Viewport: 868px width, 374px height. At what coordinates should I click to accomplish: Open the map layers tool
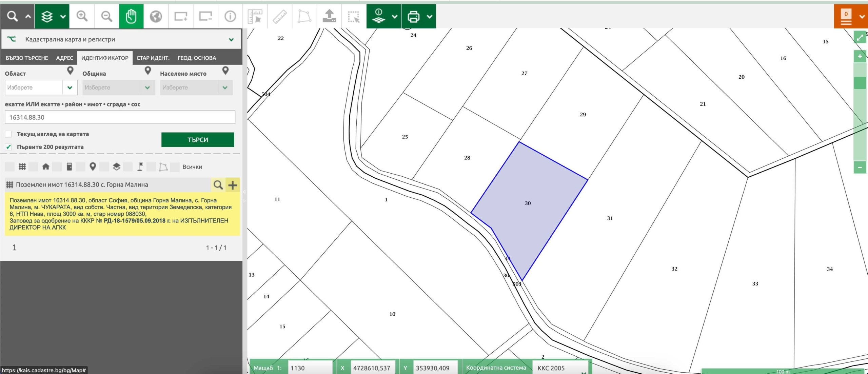point(47,16)
